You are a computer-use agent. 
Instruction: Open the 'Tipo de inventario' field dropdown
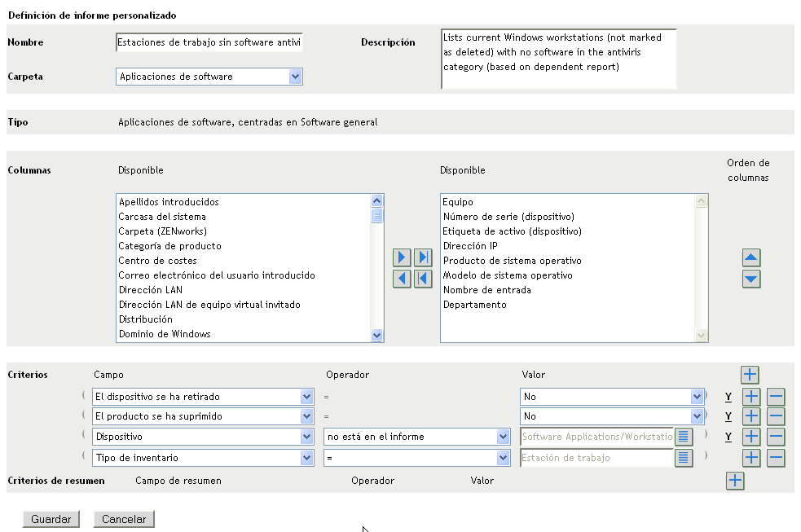pyautogui.click(x=306, y=458)
